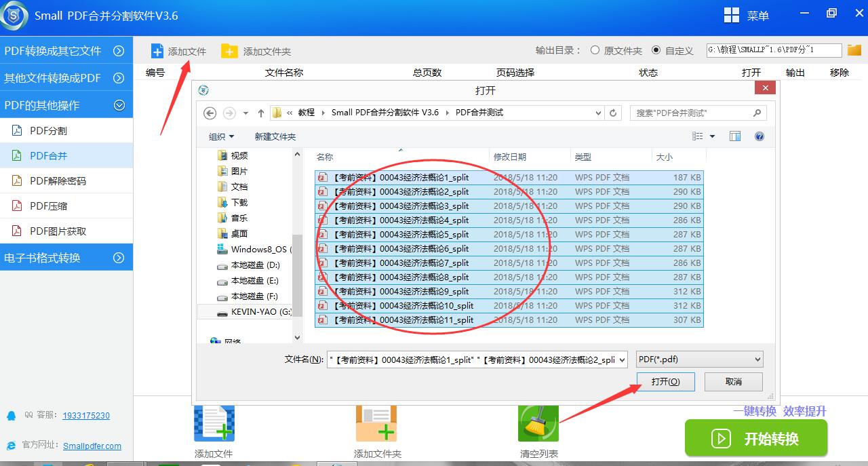Refresh the file dialog address bar
This screenshot has width=868, height=466.
coord(613,113)
